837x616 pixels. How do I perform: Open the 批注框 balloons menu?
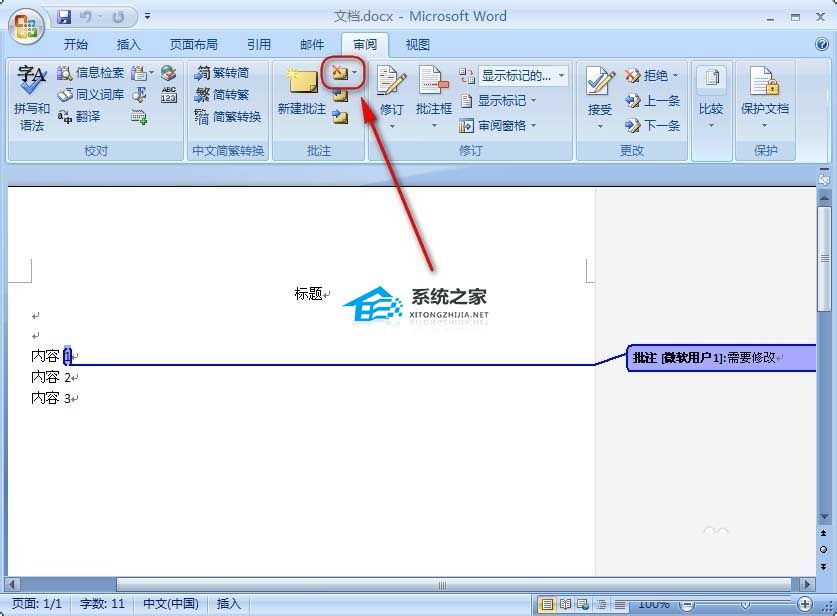433,96
